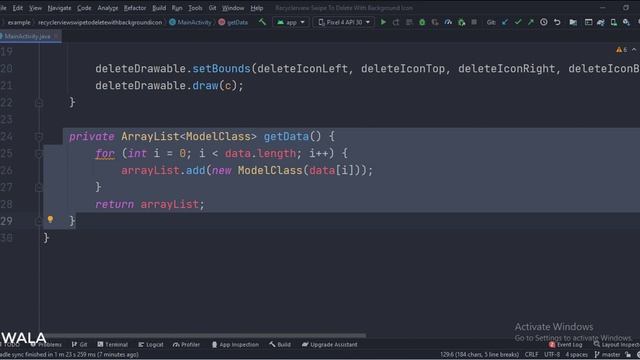Open the Help menu
The image size is (640, 360).
256,8
